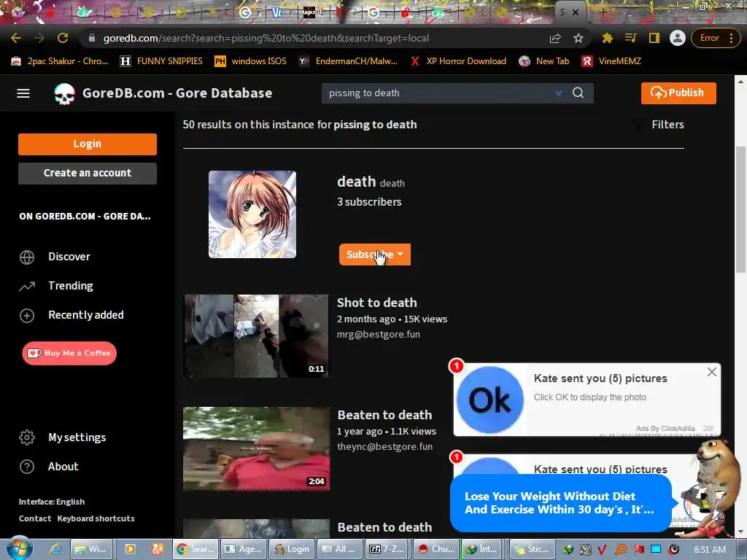Open the VineMEMZ bookmark
This screenshot has width=747, height=560.
pyautogui.click(x=612, y=61)
